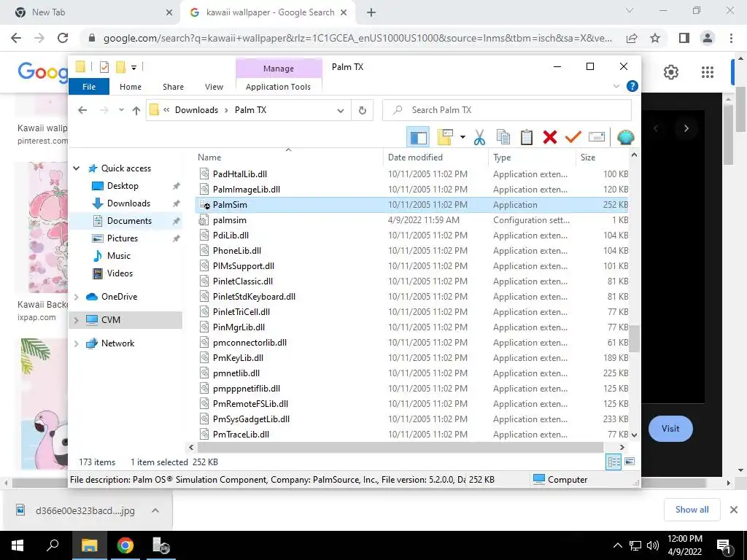Click the Properties quick access toolbar icon
This screenshot has height=560, width=747.
104,68
